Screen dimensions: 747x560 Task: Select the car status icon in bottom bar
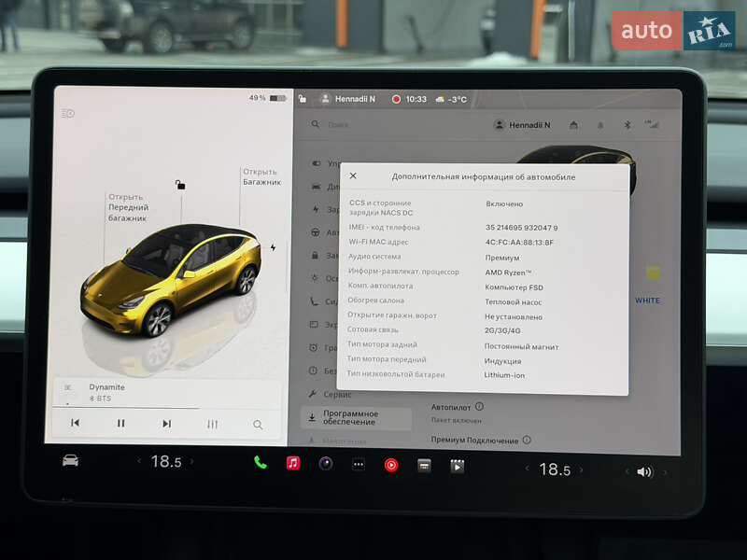tap(70, 462)
